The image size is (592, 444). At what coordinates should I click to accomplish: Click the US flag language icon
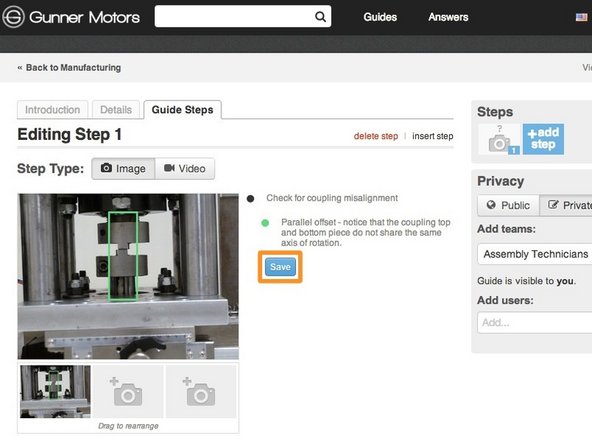[x=581, y=17]
